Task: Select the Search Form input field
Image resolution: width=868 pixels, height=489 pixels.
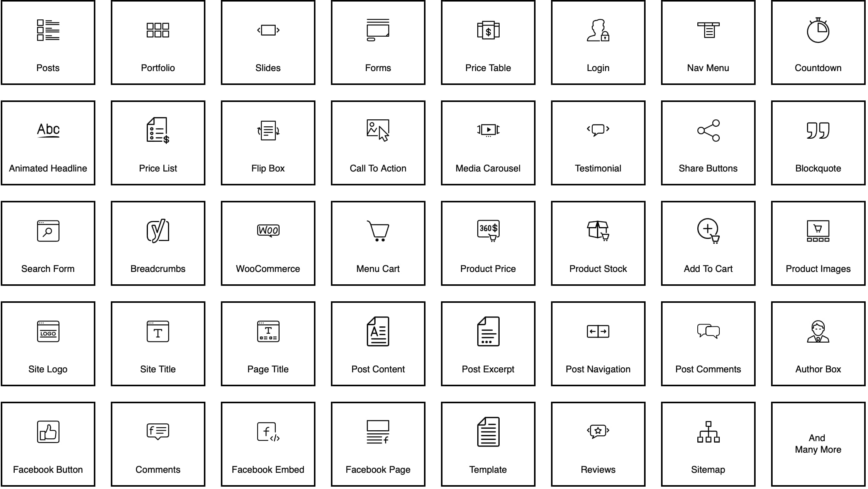Action: coord(48,245)
